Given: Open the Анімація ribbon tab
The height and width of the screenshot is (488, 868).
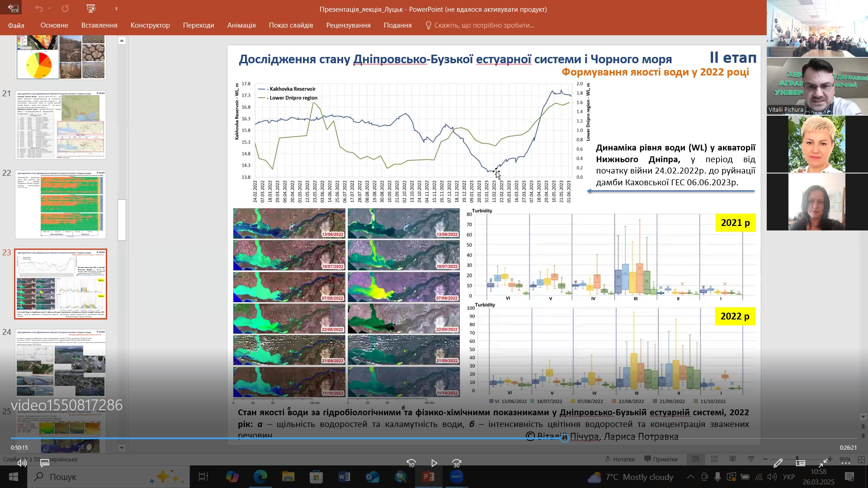Looking at the screenshot, I should click(241, 25).
